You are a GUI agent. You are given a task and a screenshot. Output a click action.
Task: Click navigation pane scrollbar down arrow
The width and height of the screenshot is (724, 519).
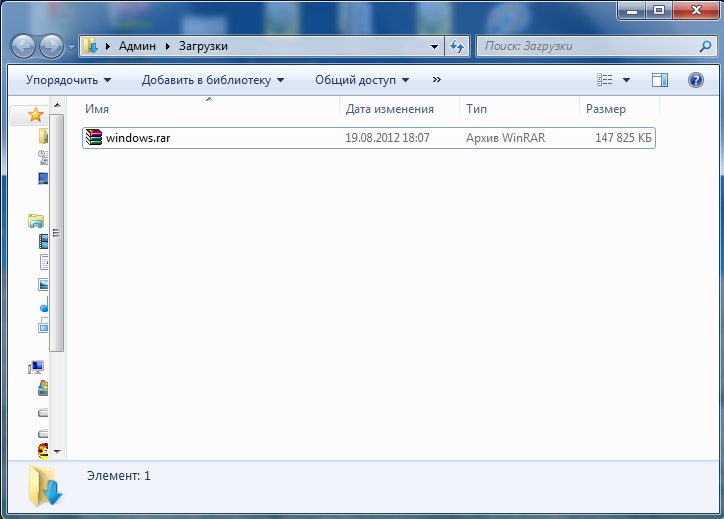(57, 451)
